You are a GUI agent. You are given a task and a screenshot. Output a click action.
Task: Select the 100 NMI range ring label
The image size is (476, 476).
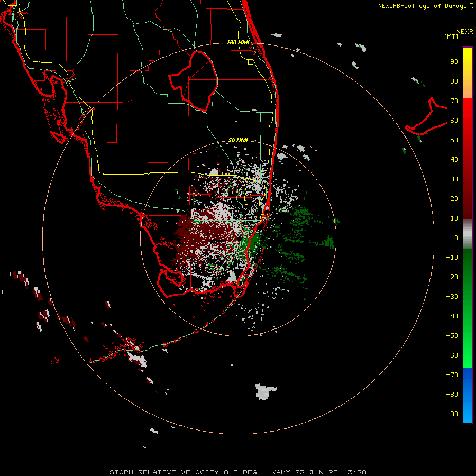pyautogui.click(x=238, y=42)
